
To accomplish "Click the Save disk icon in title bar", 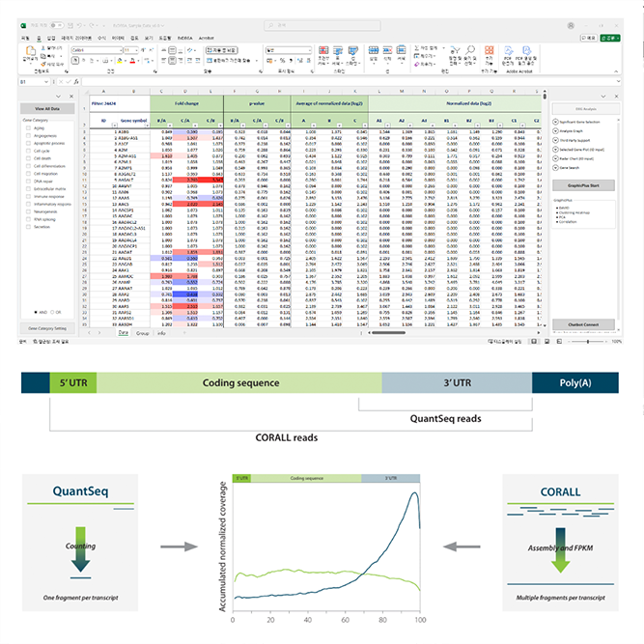I will coord(70,25).
